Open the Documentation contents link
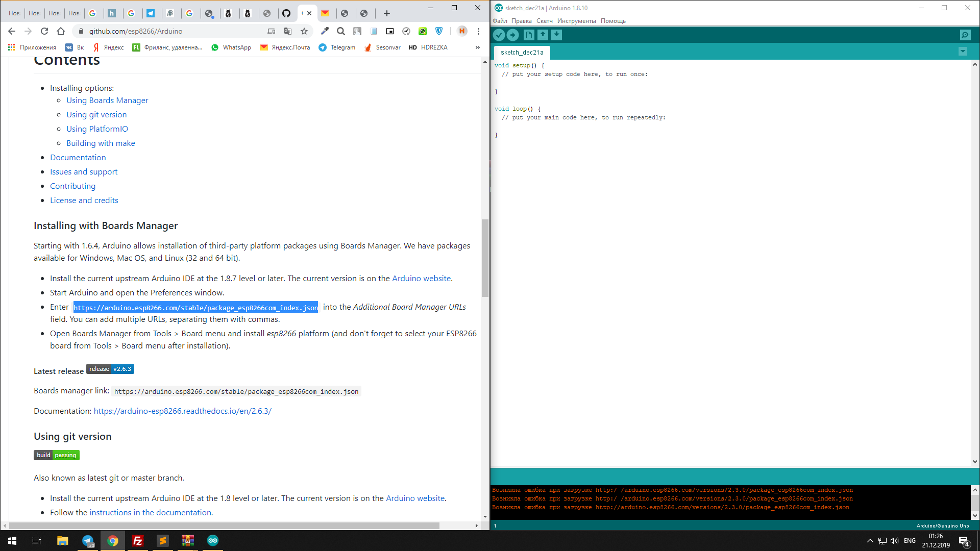Image resolution: width=980 pixels, height=551 pixels. [x=78, y=158]
